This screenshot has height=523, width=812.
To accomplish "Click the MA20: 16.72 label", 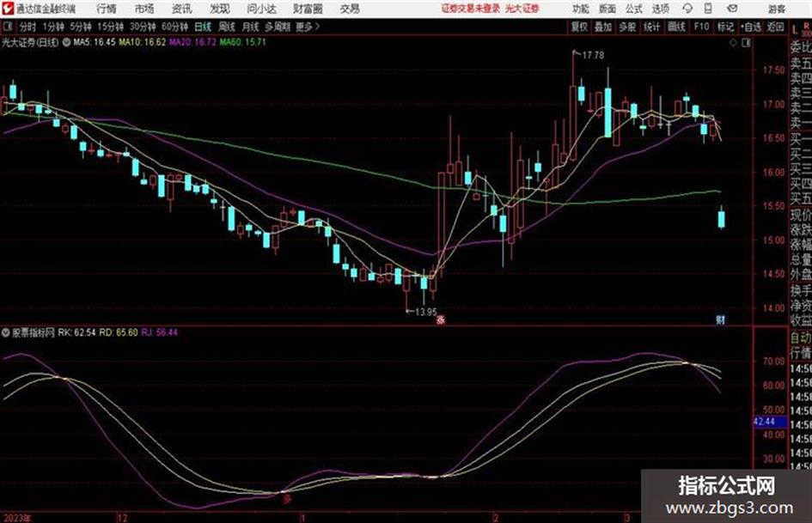I will pos(192,42).
